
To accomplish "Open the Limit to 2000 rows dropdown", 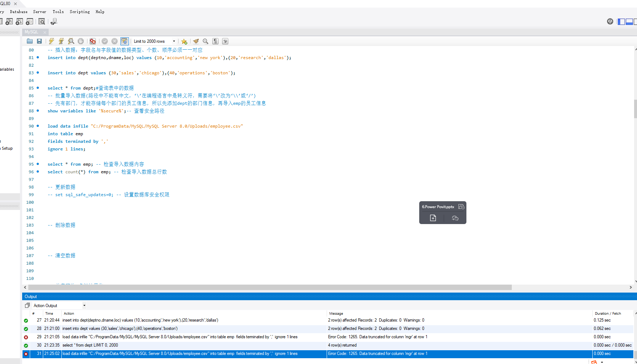I will [155, 41].
